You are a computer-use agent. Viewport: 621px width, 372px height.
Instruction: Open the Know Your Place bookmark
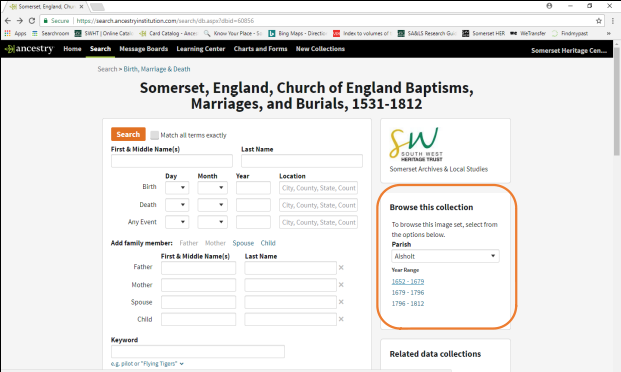[232, 33]
